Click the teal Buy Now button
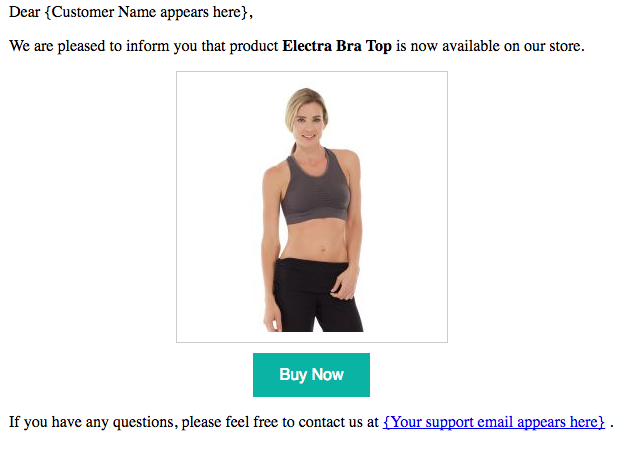This screenshot has width=642, height=458. (311, 375)
